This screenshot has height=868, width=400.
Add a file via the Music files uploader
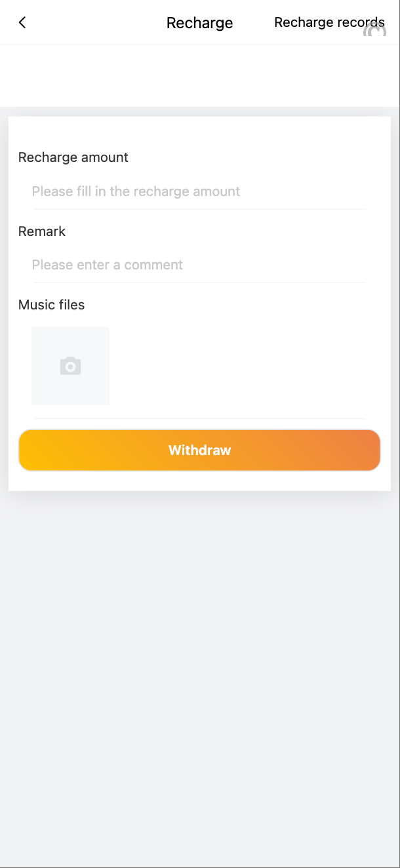point(70,366)
